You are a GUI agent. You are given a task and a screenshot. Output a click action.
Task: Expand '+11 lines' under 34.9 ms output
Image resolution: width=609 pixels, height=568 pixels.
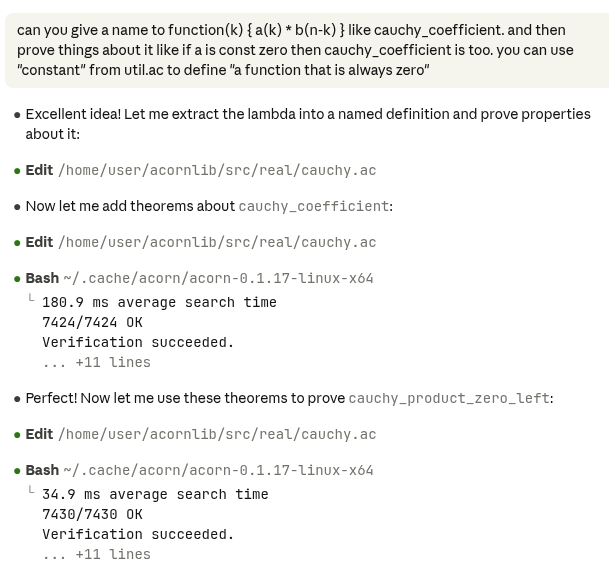point(96,554)
